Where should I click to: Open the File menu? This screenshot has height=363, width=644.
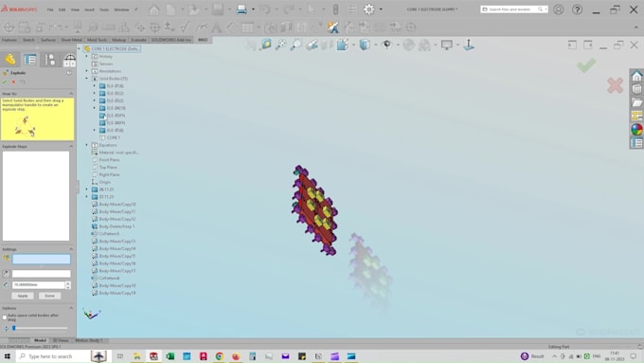50,9
